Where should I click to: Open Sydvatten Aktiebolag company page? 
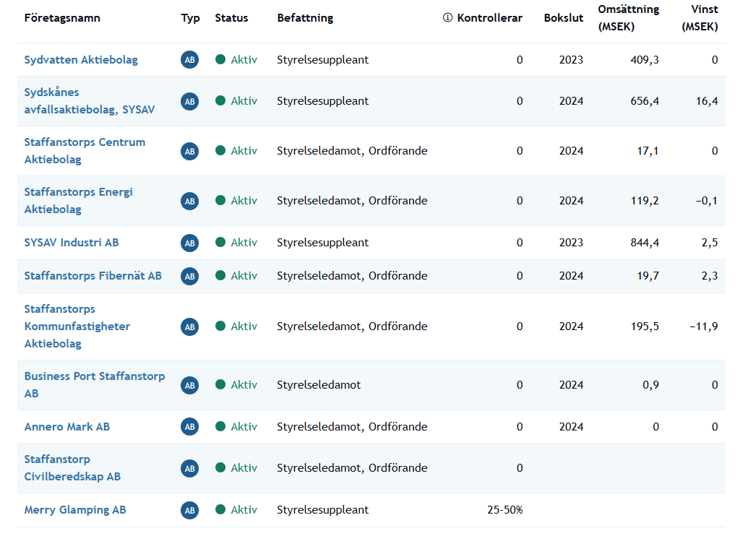point(81,60)
